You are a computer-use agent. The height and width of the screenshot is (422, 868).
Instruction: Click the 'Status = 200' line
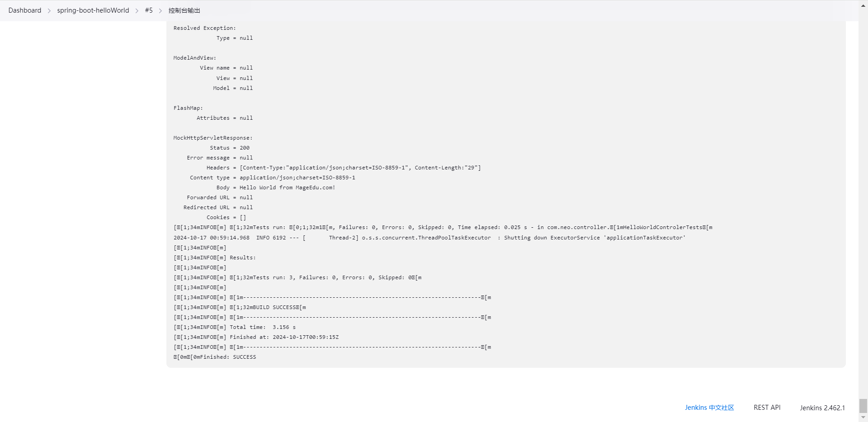click(x=230, y=148)
